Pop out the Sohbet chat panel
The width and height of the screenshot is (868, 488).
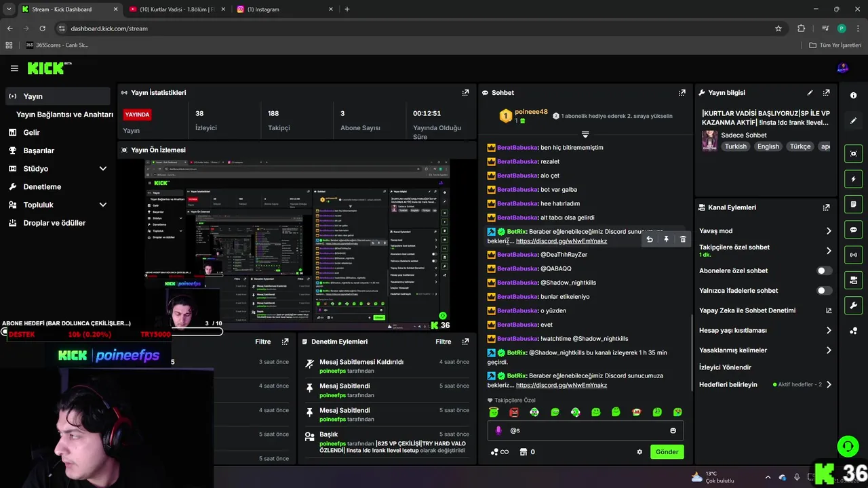(682, 93)
